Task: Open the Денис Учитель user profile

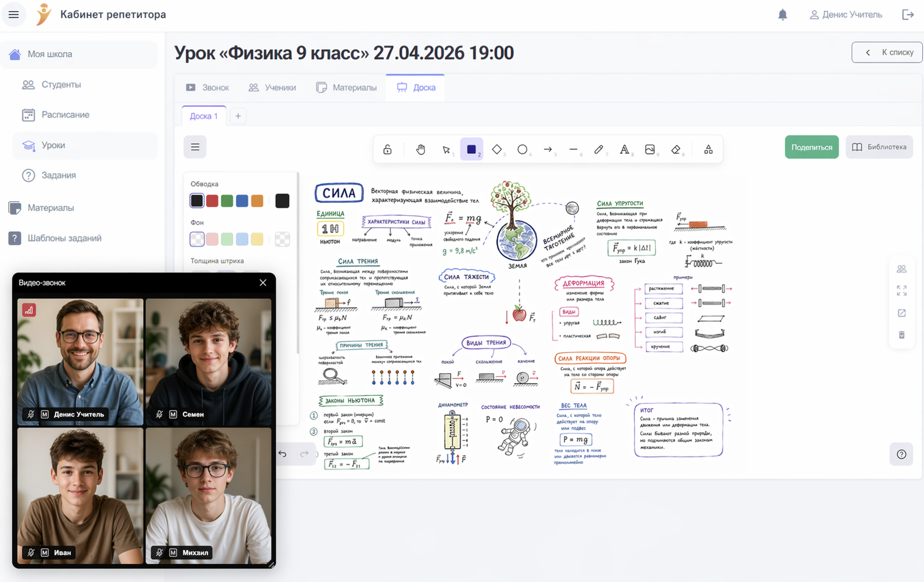Action: tap(846, 15)
